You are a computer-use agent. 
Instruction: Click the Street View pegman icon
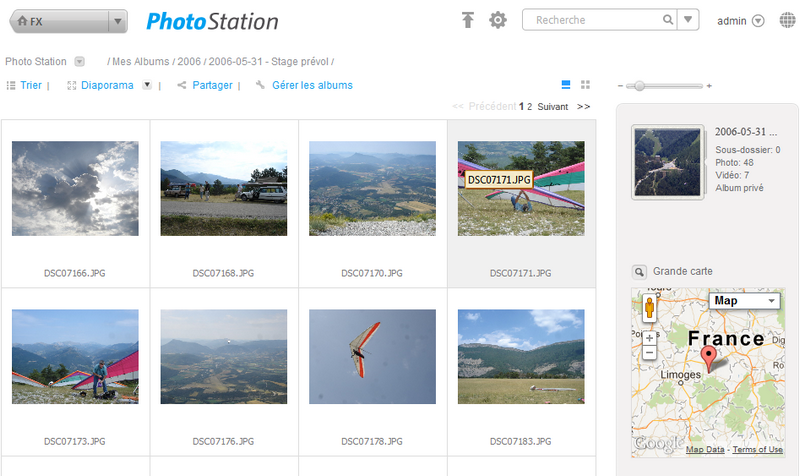coord(649,308)
